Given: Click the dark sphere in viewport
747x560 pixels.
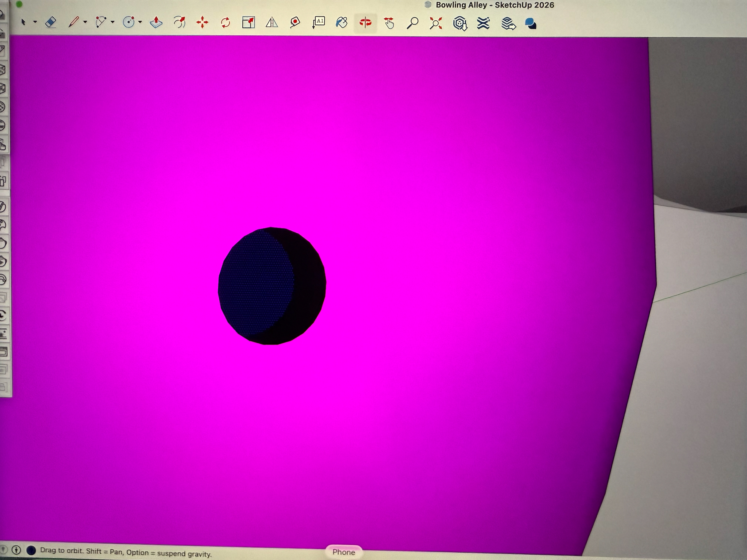Looking at the screenshot, I should point(272,286).
